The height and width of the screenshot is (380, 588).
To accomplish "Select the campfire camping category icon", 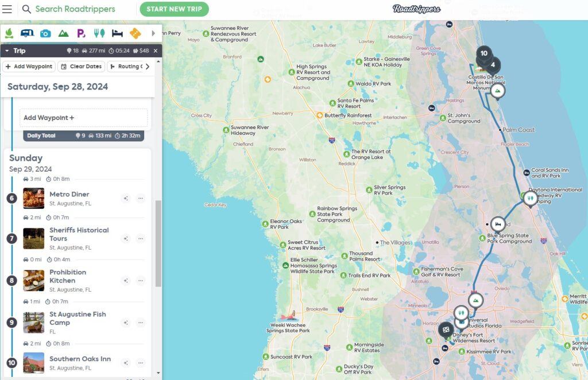I will (x=9, y=33).
